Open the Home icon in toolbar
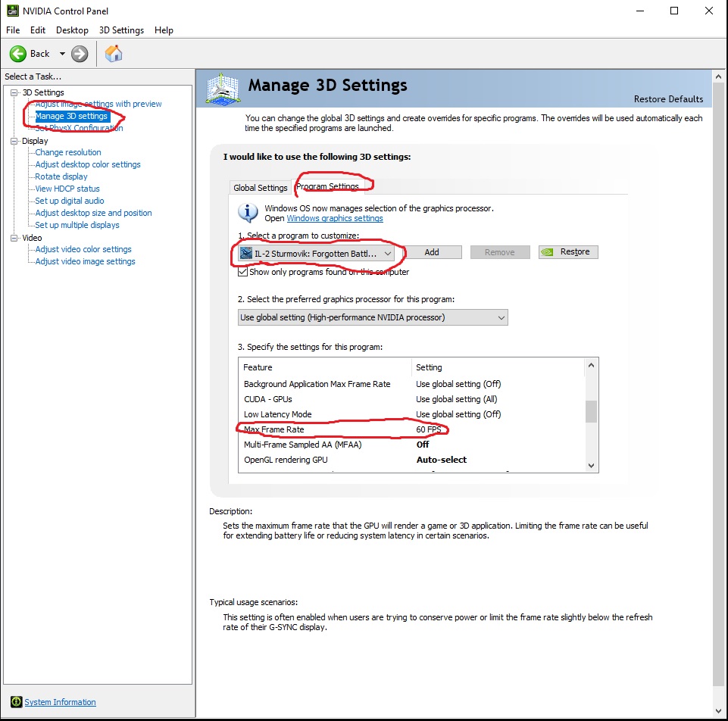The width and height of the screenshot is (728, 721). click(114, 54)
